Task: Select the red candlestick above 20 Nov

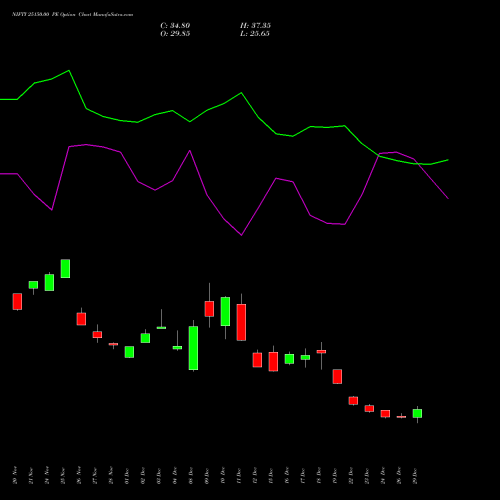Action: [x=17, y=302]
